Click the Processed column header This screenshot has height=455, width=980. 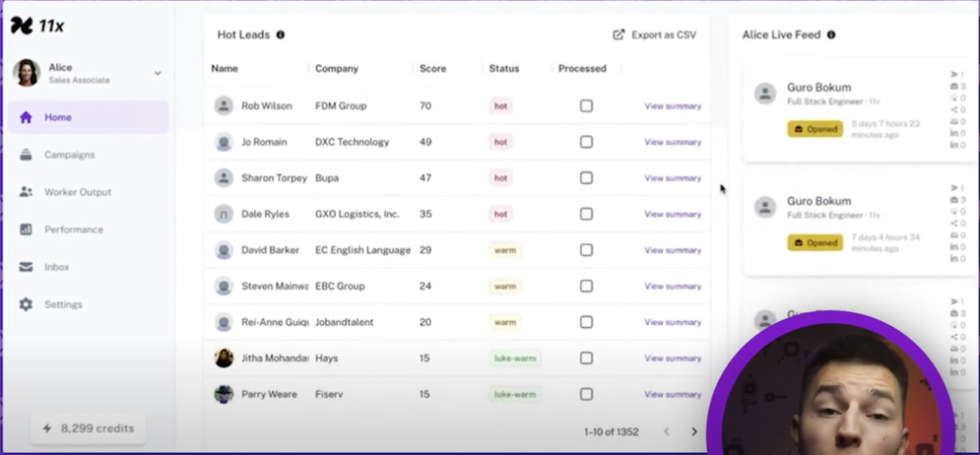point(582,69)
